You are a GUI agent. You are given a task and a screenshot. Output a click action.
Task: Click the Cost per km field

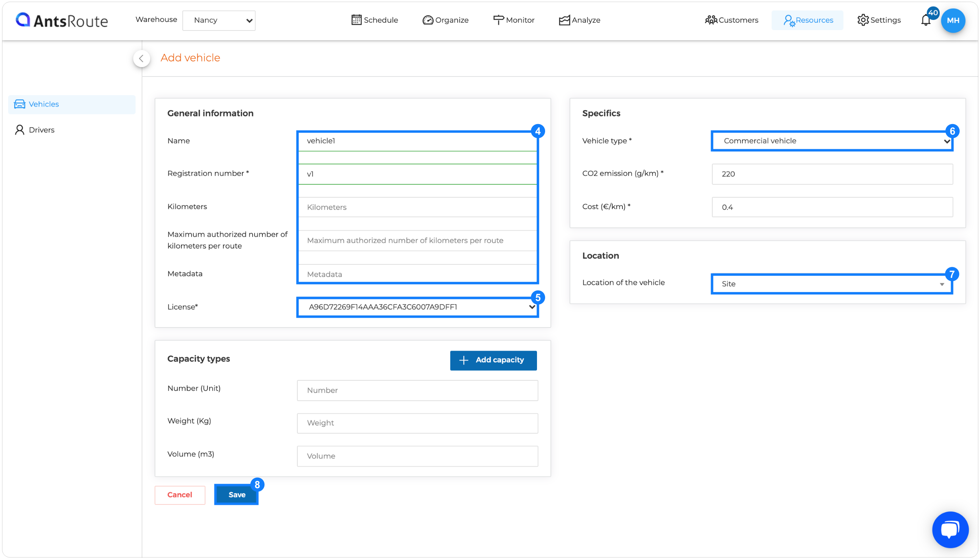pyautogui.click(x=832, y=207)
